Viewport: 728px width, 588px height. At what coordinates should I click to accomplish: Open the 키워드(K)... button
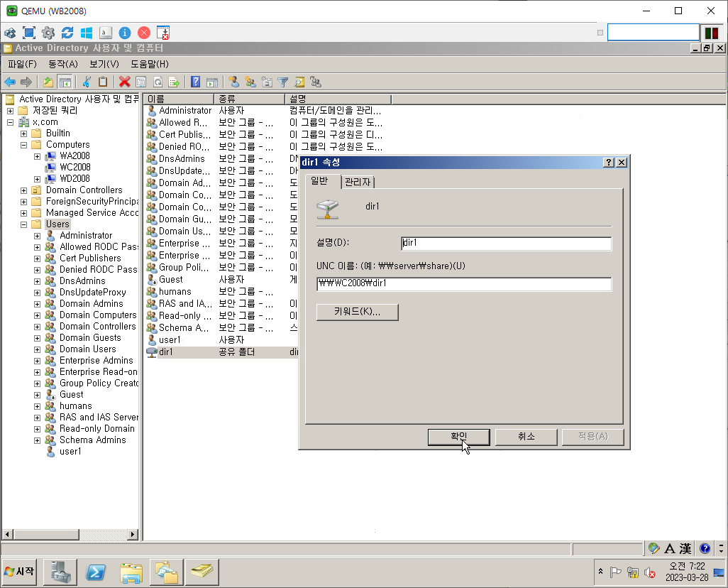click(x=358, y=312)
